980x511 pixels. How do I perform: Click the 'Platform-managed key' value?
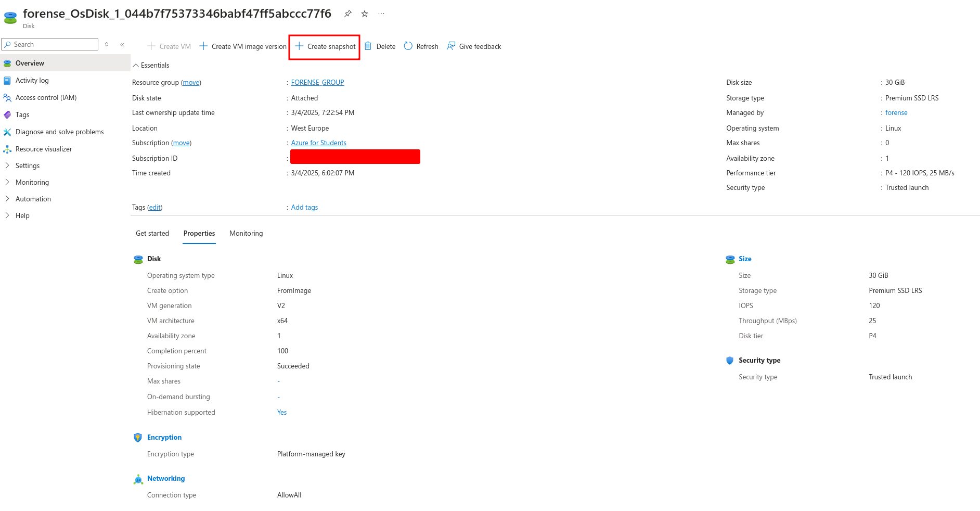point(311,454)
